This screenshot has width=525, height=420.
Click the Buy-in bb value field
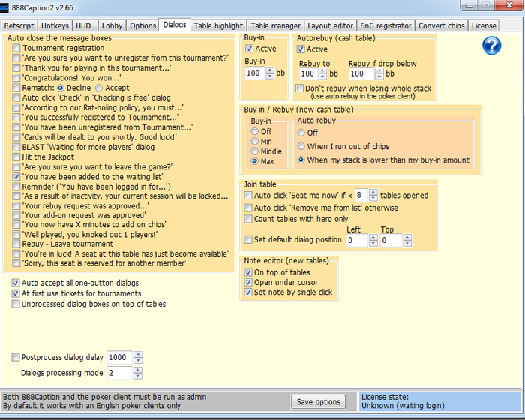(255, 73)
